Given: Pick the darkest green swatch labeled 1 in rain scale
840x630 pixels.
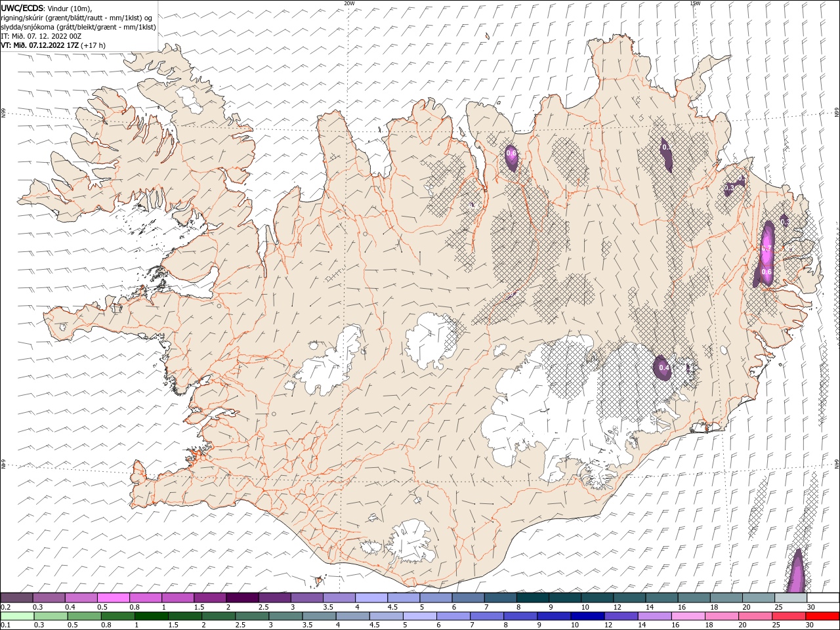Looking at the screenshot, I should click(x=152, y=616).
